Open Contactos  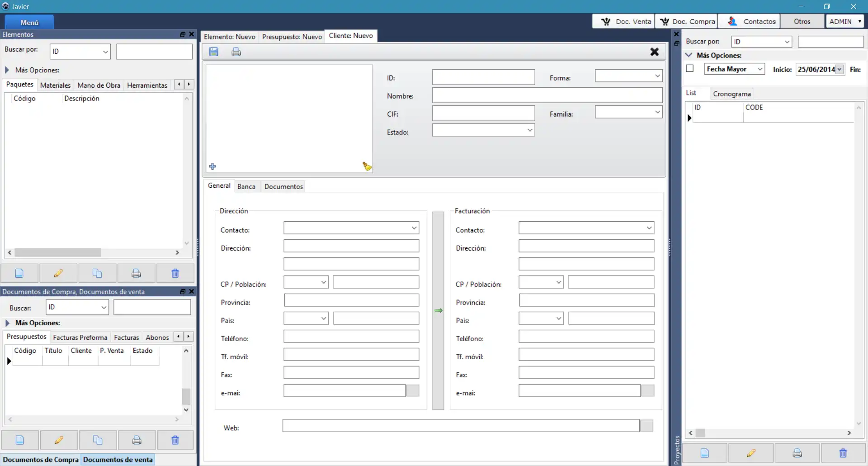[x=749, y=21]
